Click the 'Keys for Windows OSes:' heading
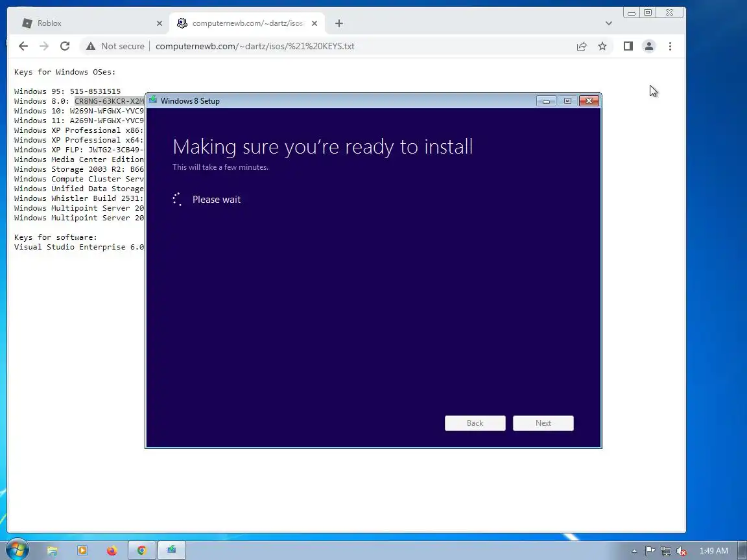The image size is (747, 560). point(65,72)
